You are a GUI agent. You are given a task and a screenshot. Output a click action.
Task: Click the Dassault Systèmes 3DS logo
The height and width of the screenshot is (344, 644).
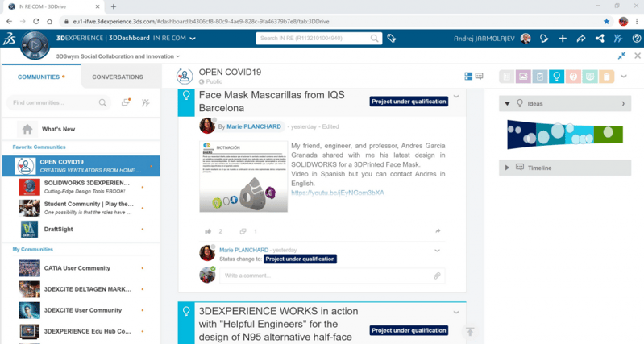tap(10, 39)
